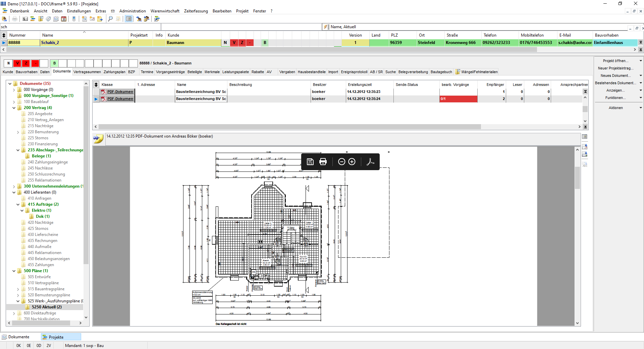
Task: Click Bestehendes Dokument button
Action: (616, 83)
